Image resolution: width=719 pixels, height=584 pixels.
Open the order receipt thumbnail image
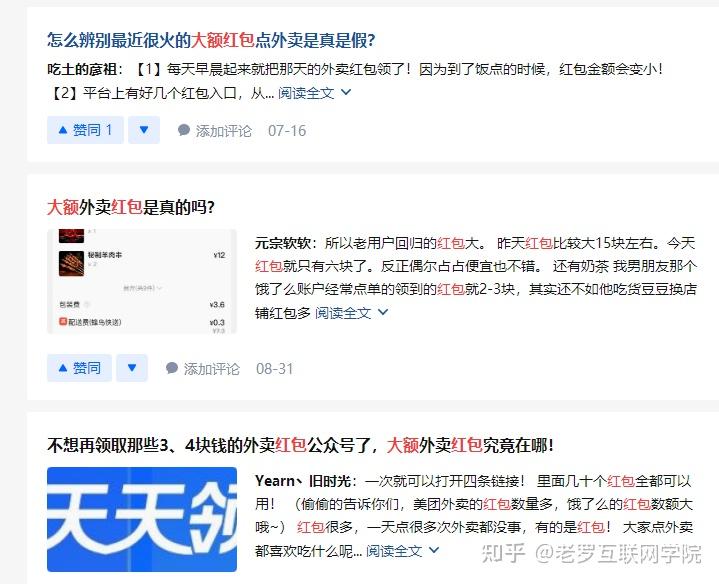[x=142, y=281]
